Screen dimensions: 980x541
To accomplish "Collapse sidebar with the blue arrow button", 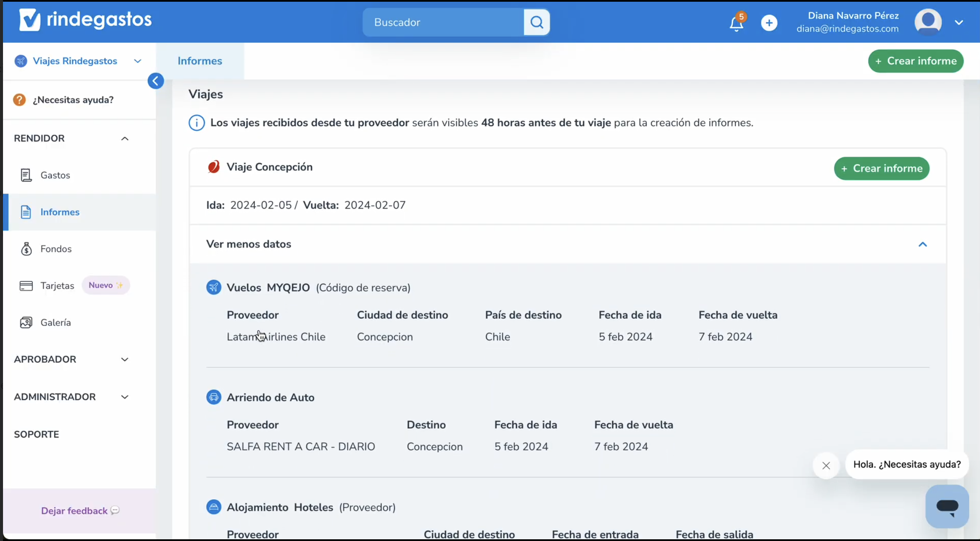I will pyautogui.click(x=156, y=81).
